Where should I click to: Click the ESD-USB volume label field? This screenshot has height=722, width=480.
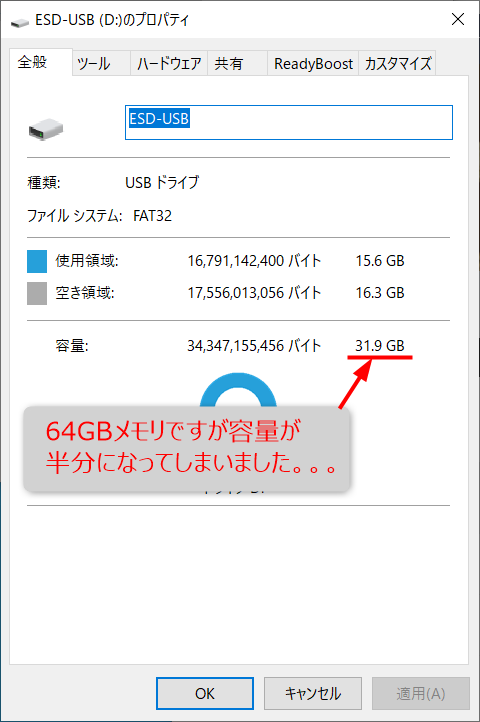(x=289, y=122)
